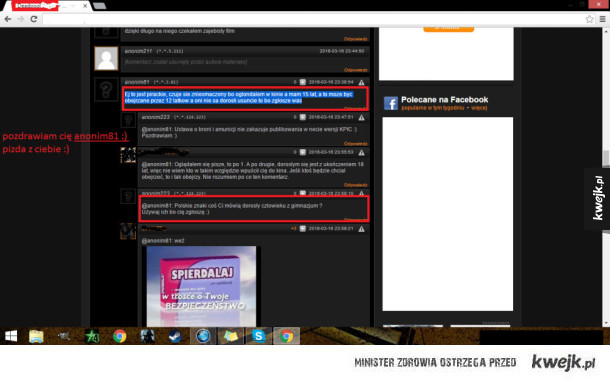This screenshot has width=610, height=381.
Task: Reply via Odpowiedz under 'Ustawa o broni' comment
Action: point(356,144)
